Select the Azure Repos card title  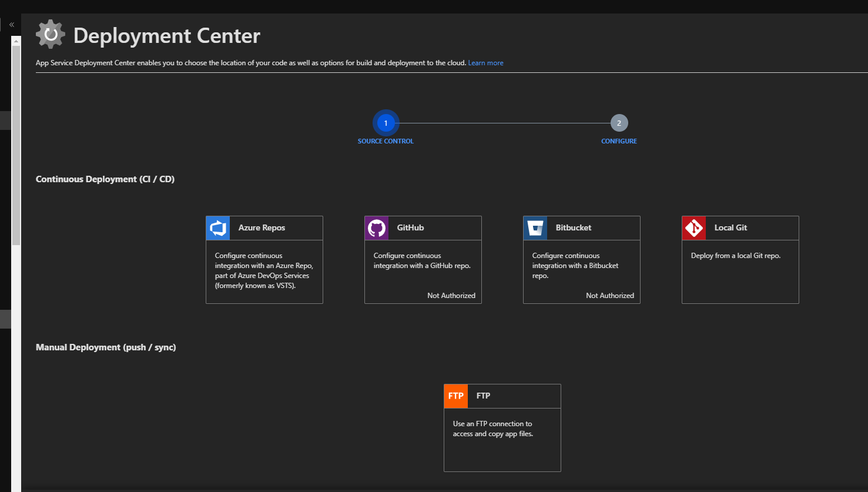[262, 228]
